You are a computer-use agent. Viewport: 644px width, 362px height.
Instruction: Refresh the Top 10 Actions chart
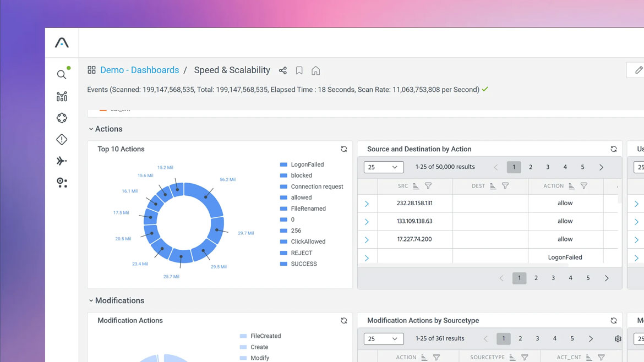343,149
